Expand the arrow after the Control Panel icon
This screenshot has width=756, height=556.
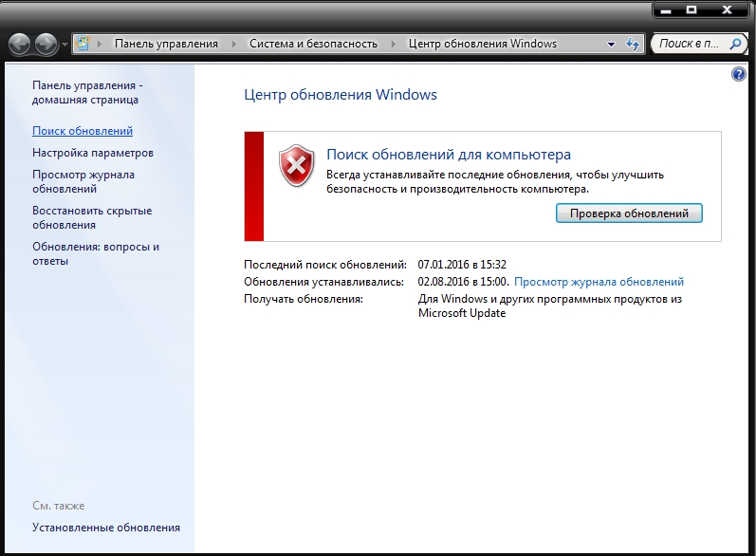100,44
